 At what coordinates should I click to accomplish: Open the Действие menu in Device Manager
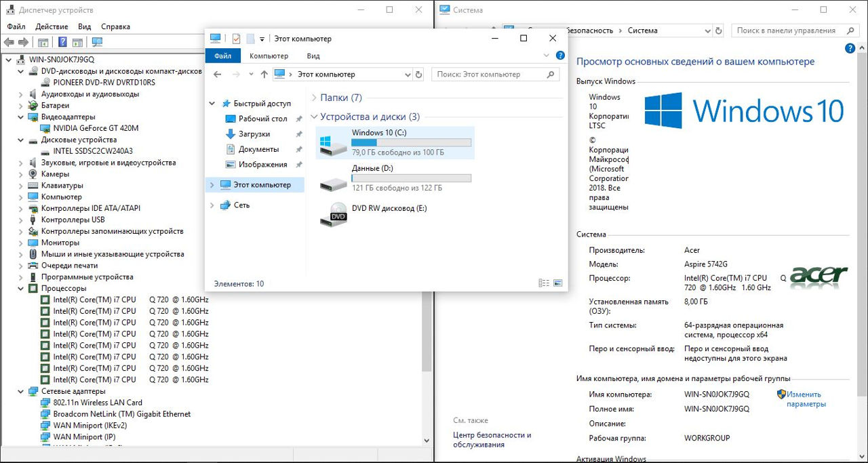52,26
